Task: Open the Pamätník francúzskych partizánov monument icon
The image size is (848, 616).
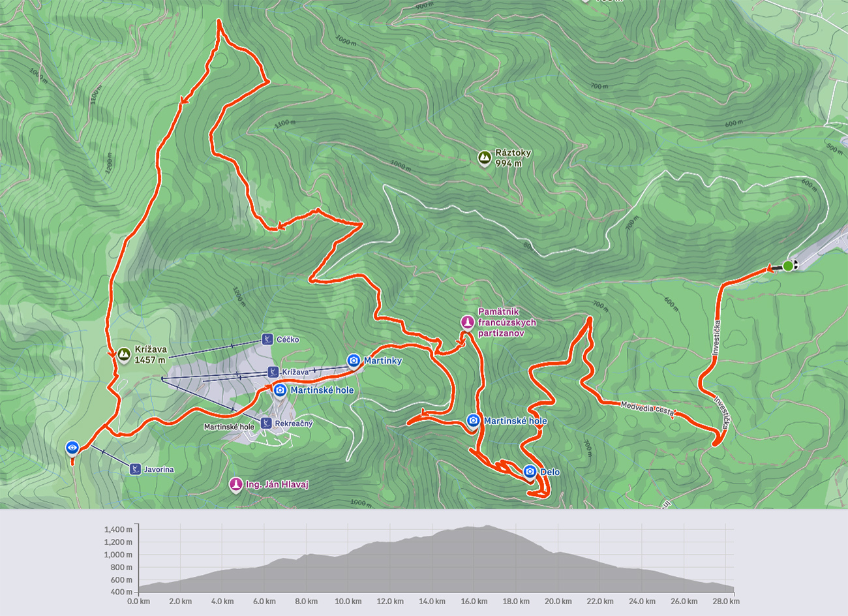Action: click(x=467, y=322)
